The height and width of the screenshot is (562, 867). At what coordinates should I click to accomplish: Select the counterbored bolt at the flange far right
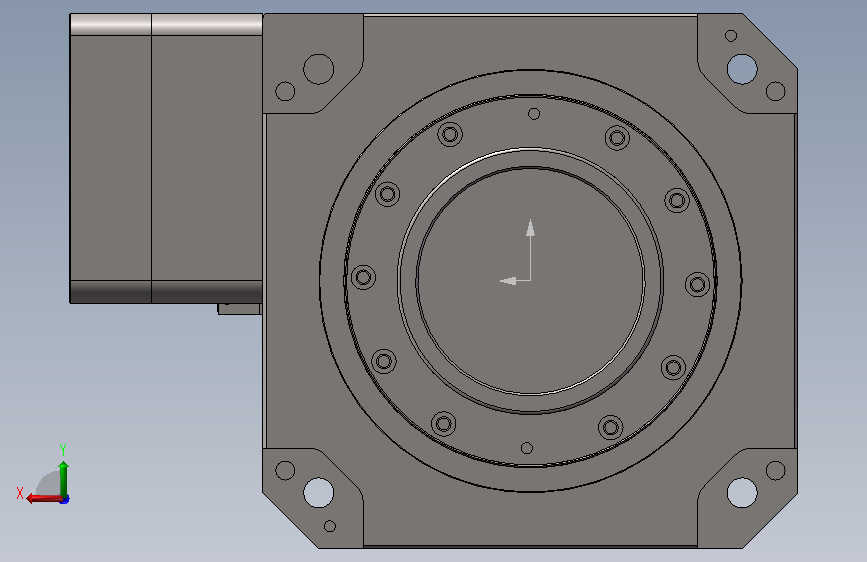click(697, 285)
